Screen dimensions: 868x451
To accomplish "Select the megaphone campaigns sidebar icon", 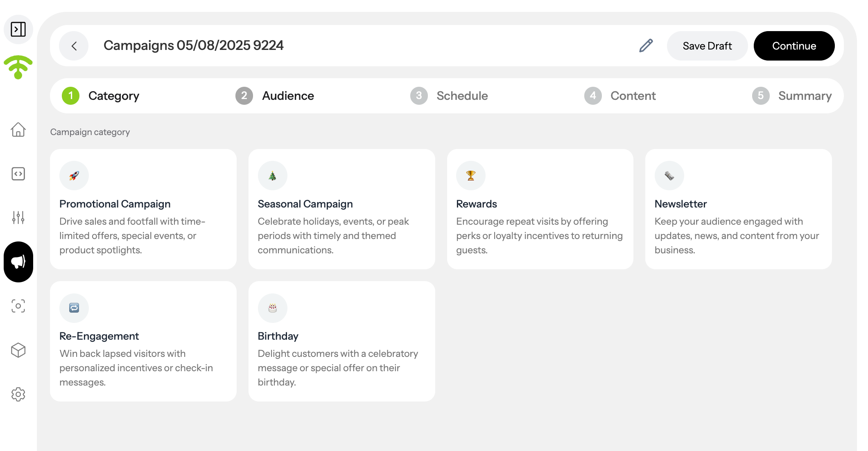I will (x=18, y=262).
